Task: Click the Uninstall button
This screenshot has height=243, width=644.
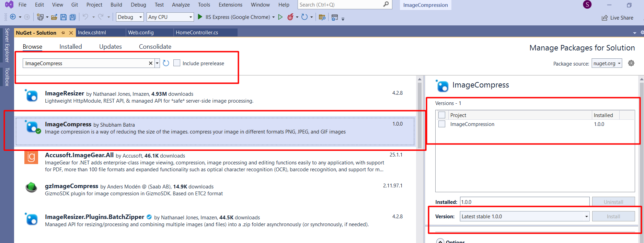Action: click(613, 202)
